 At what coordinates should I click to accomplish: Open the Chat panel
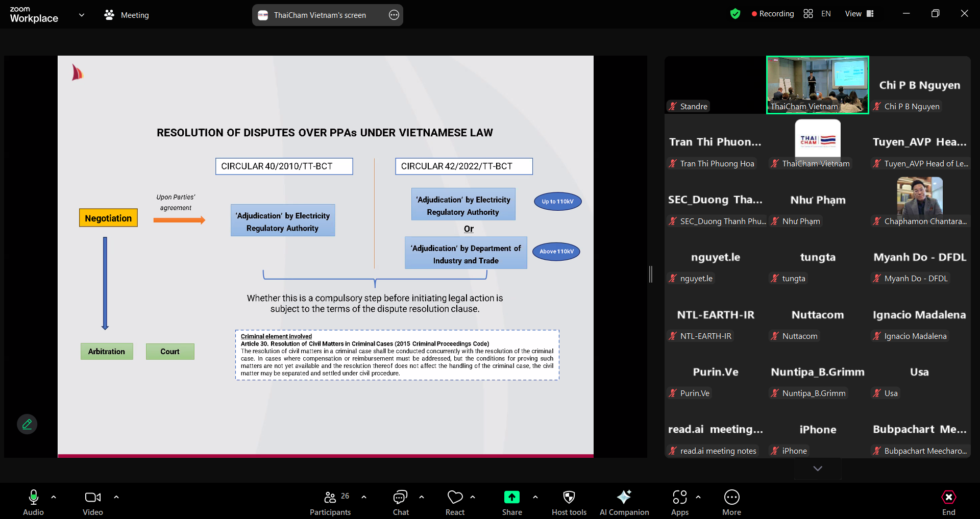tap(401, 502)
